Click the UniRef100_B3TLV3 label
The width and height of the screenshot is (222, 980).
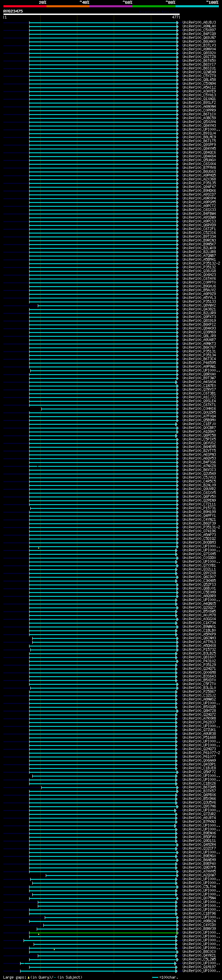coord(199,45)
